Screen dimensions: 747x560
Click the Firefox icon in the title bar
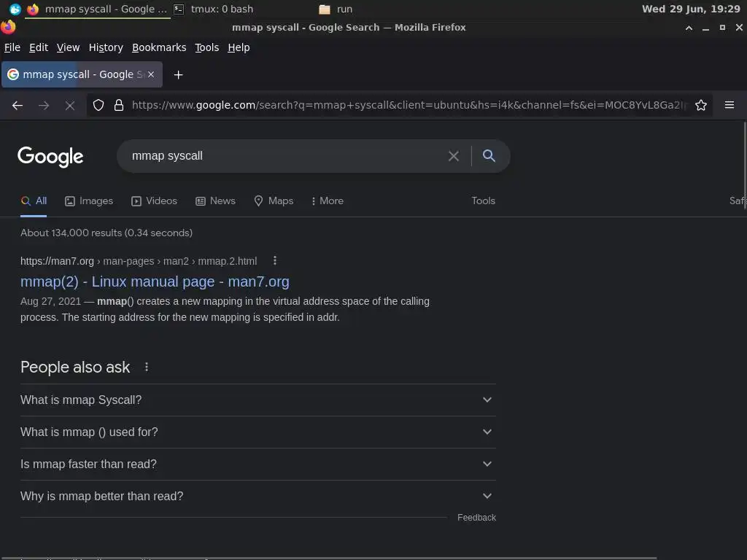(8, 27)
